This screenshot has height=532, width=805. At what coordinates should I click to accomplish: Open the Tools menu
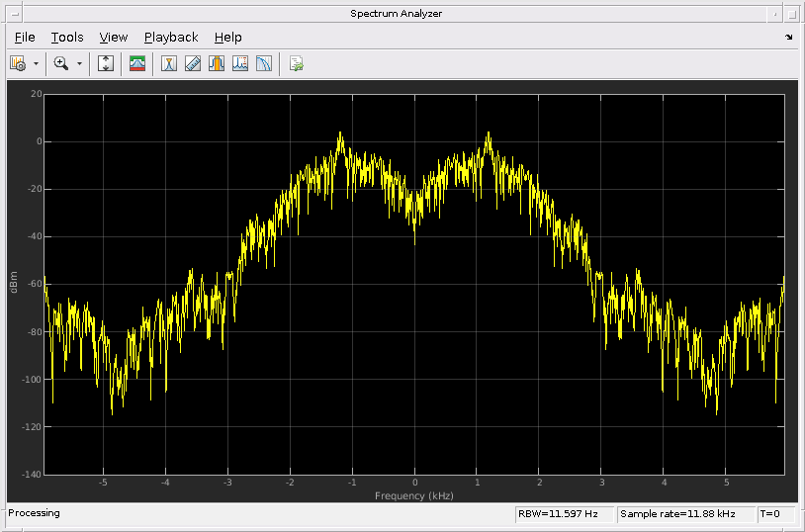tap(67, 38)
